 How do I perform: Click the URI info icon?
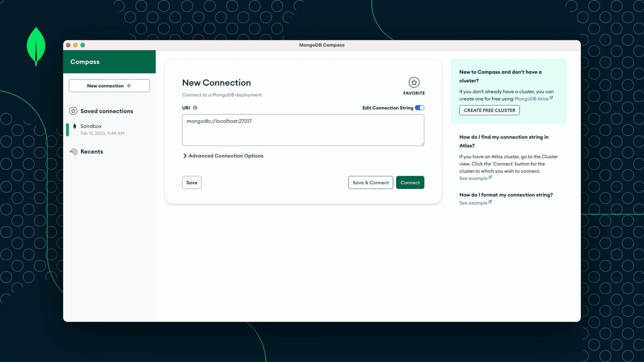[x=195, y=108]
